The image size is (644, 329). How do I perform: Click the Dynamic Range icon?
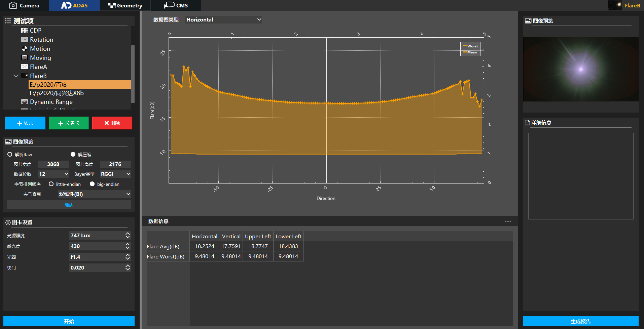[x=24, y=102]
